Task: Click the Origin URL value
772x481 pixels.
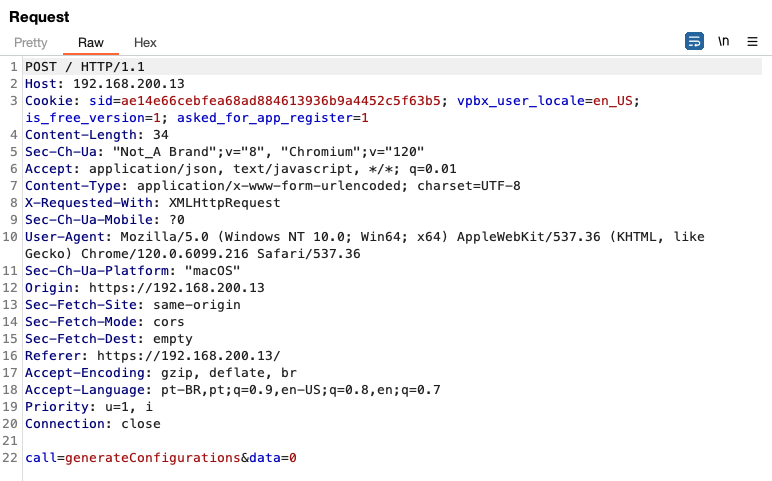Action: 177,288
